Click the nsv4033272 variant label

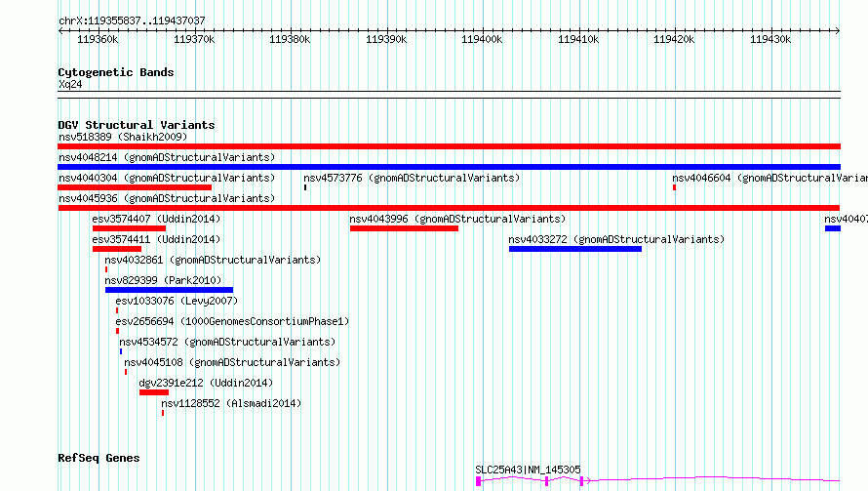click(x=616, y=239)
